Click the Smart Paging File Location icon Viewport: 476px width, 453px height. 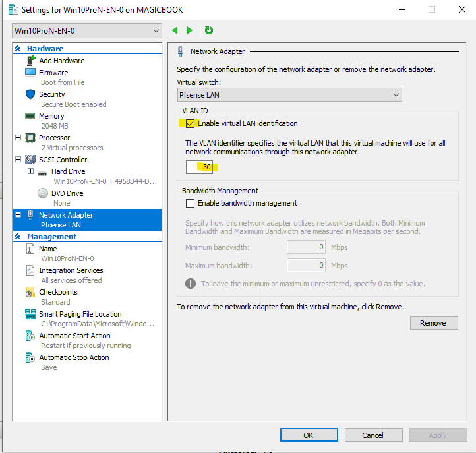point(30,314)
